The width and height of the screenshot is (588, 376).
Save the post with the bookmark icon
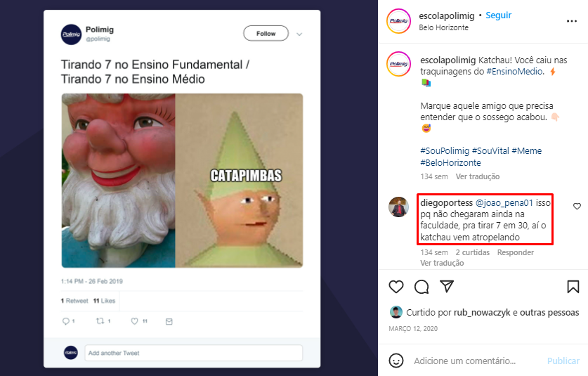tap(573, 287)
